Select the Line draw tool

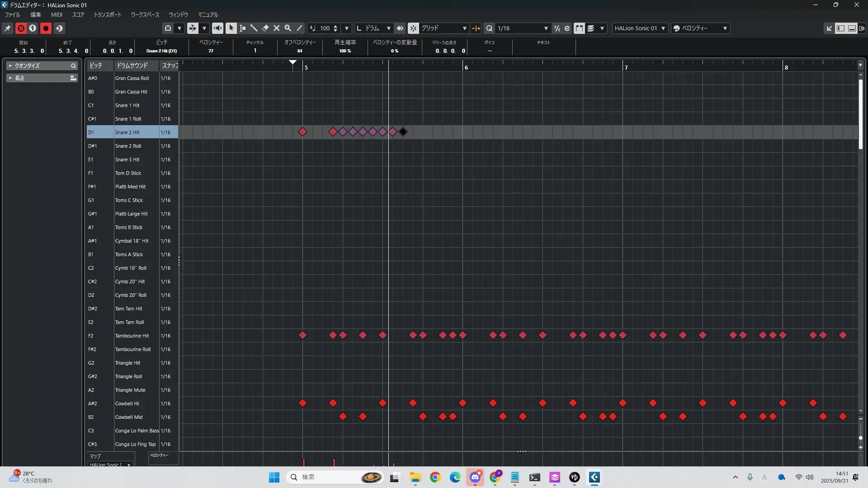(x=299, y=28)
